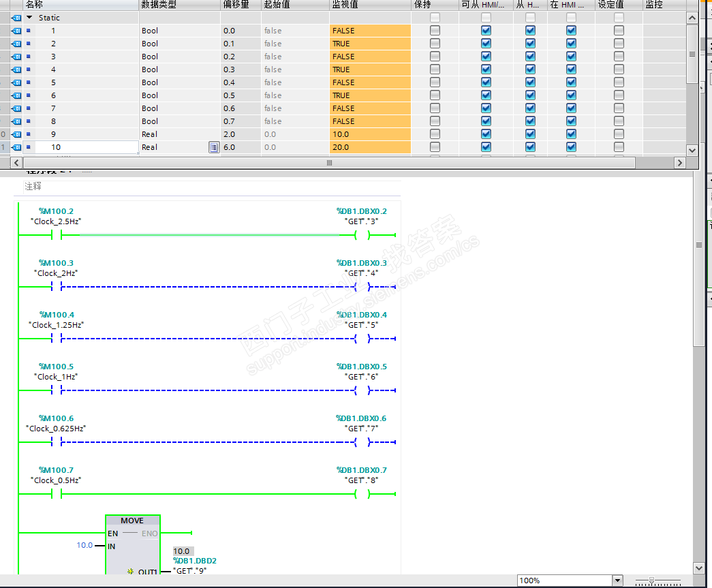Uncheck the 可从 HMI checkbox for row 2

[x=486, y=44]
